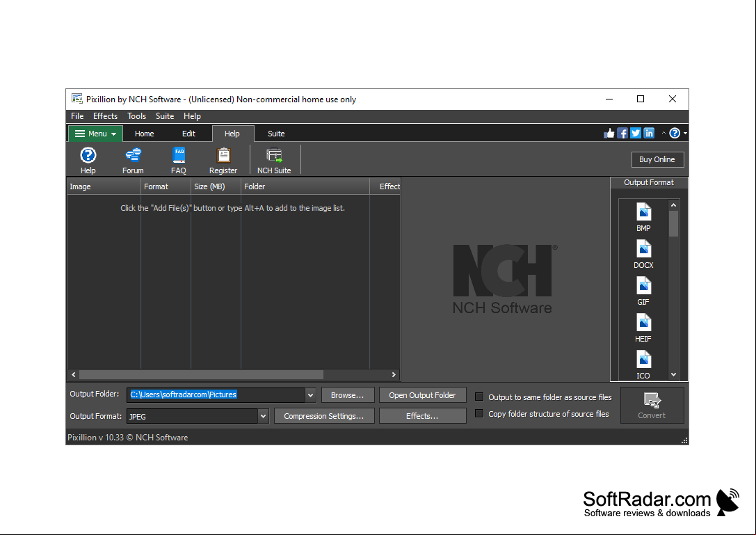Select ICO output format icon

pyautogui.click(x=643, y=365)
